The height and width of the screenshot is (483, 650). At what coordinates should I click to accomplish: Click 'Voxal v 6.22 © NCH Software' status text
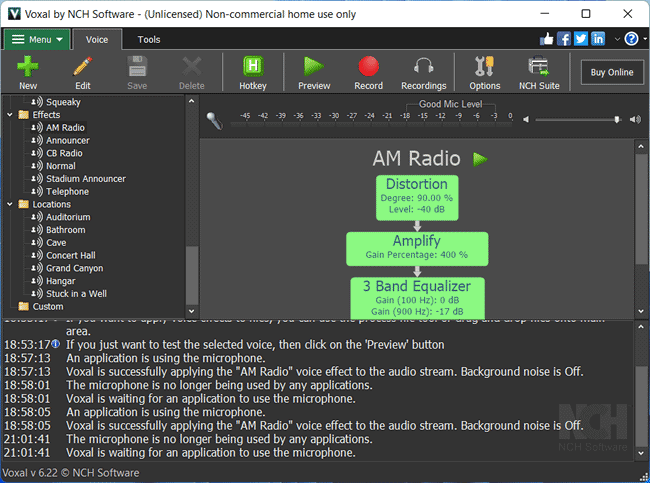[70, 473]
